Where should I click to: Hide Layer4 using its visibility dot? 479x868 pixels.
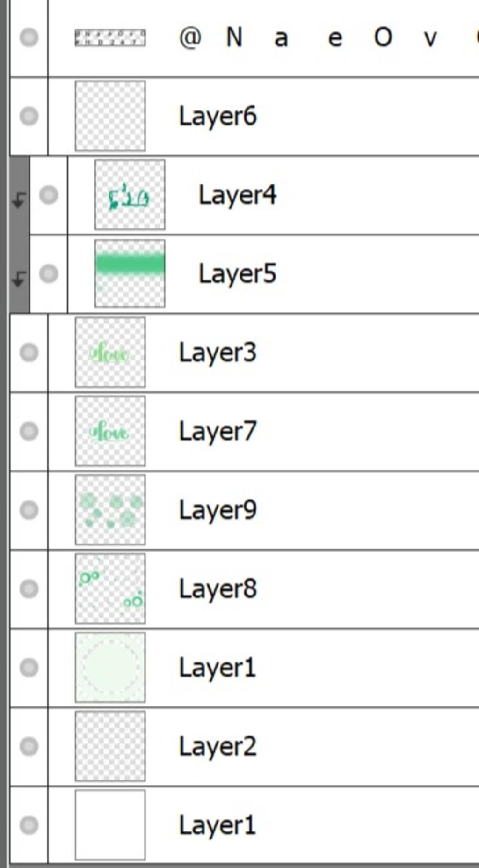click(x=49, y=195)
